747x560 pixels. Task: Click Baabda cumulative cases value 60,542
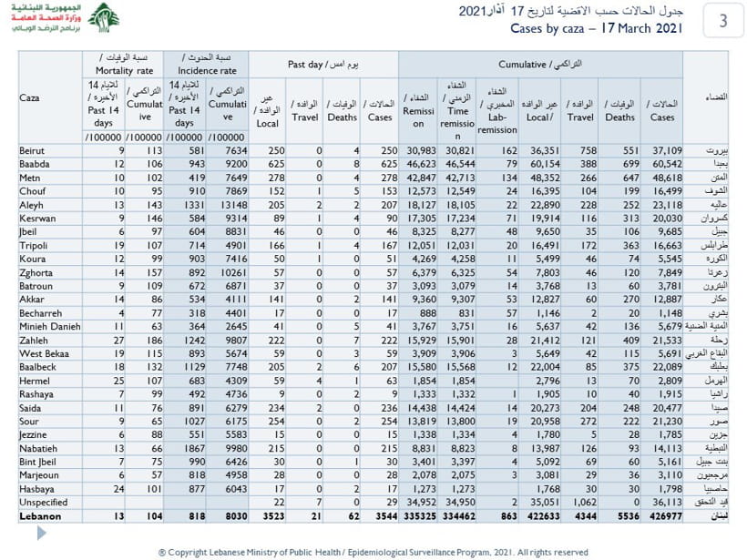point(667,164)
